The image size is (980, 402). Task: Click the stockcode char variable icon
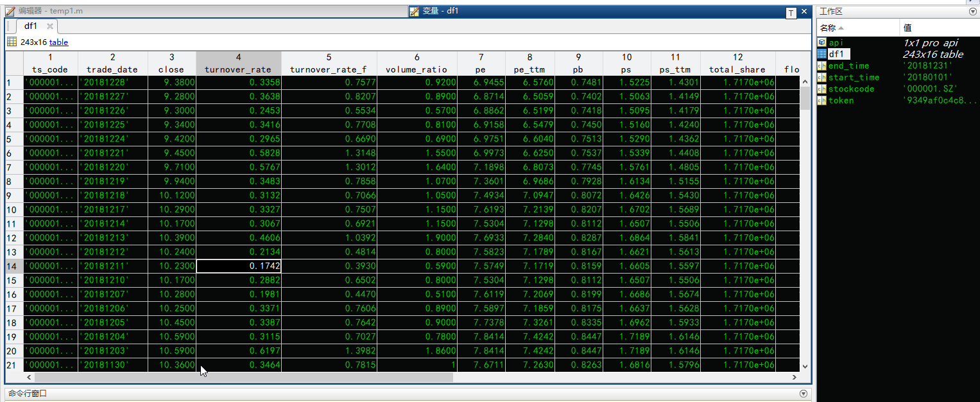[x=821, y=89]
